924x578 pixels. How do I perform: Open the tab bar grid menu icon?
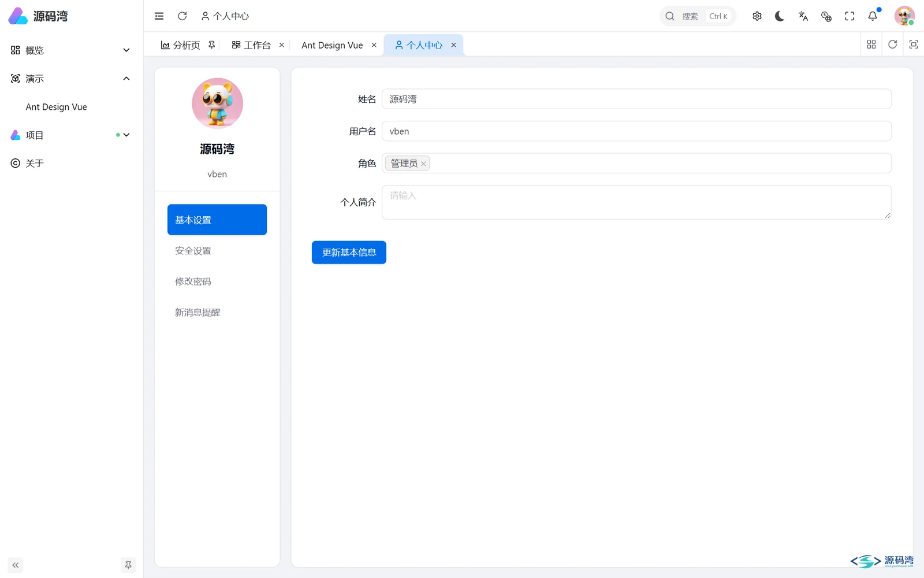871,45
